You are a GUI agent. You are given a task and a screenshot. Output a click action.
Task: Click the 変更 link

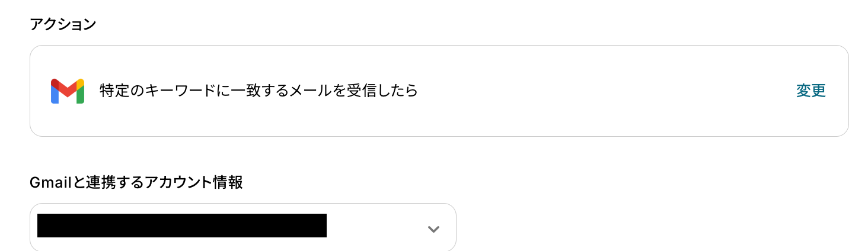coord(811,91)
